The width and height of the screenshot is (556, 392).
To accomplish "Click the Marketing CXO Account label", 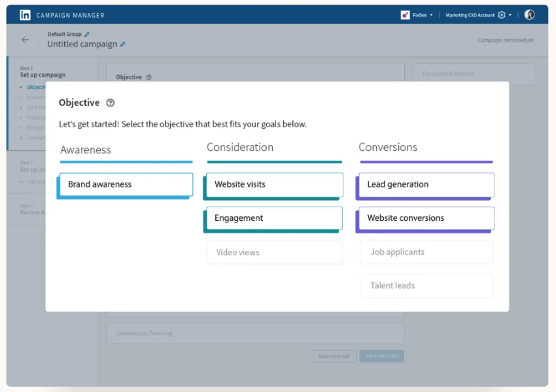I will [470, 15].
